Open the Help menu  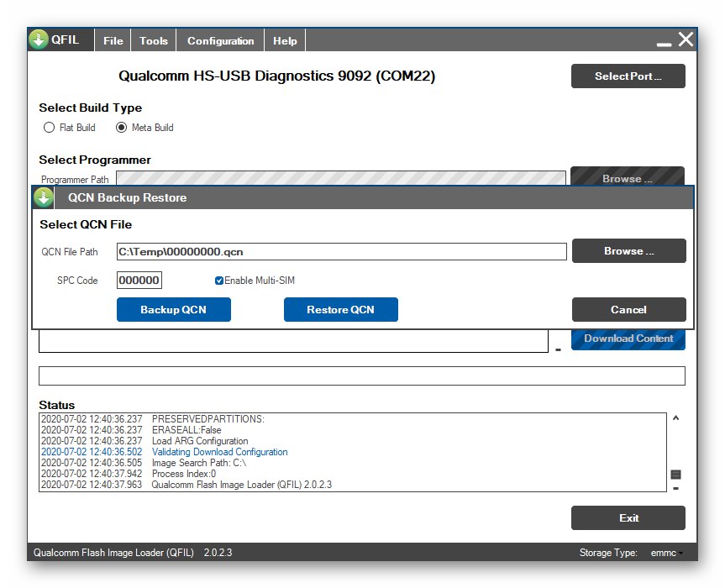(x=285, y=40)
